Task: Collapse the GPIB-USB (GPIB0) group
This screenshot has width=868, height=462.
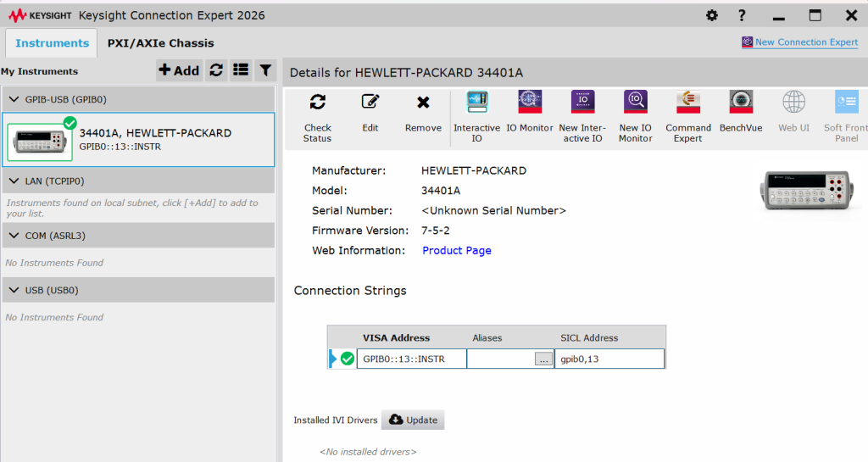Action: coord(14,99)
